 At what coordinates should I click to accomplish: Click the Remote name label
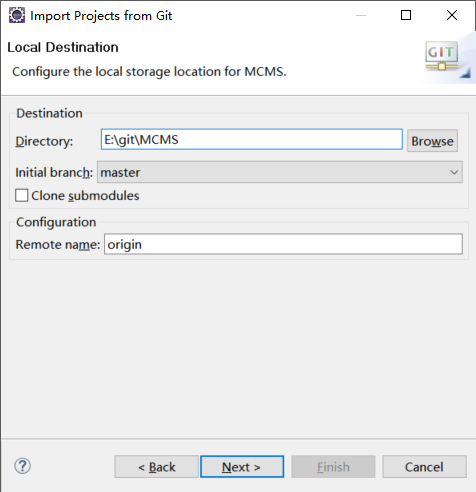click(58, 245)
